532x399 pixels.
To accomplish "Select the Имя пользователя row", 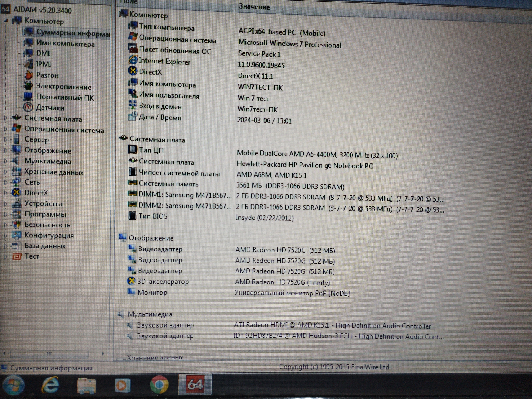I will (198, 96).
